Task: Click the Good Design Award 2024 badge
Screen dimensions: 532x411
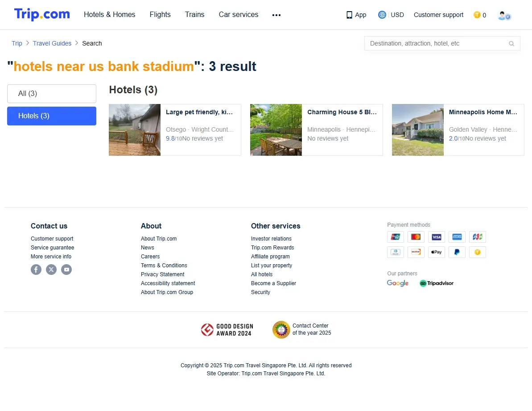Action: 227,329
